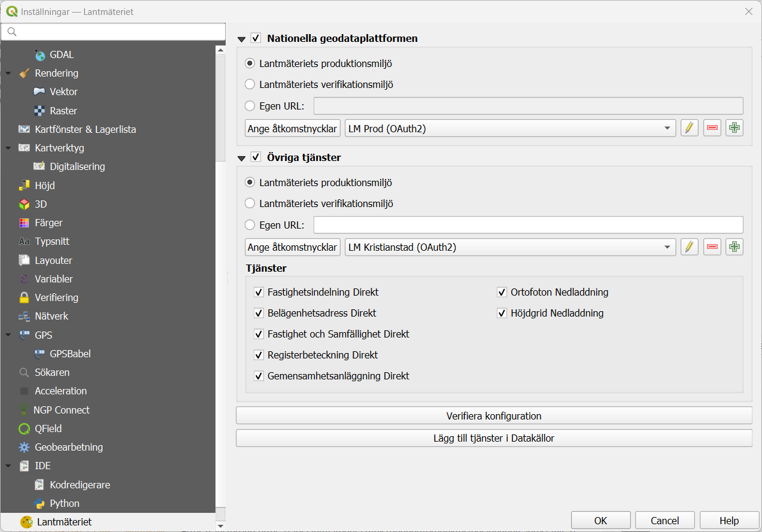Collapse the Rendering tree node
The image size is (762, 532).
coord(8,73)
